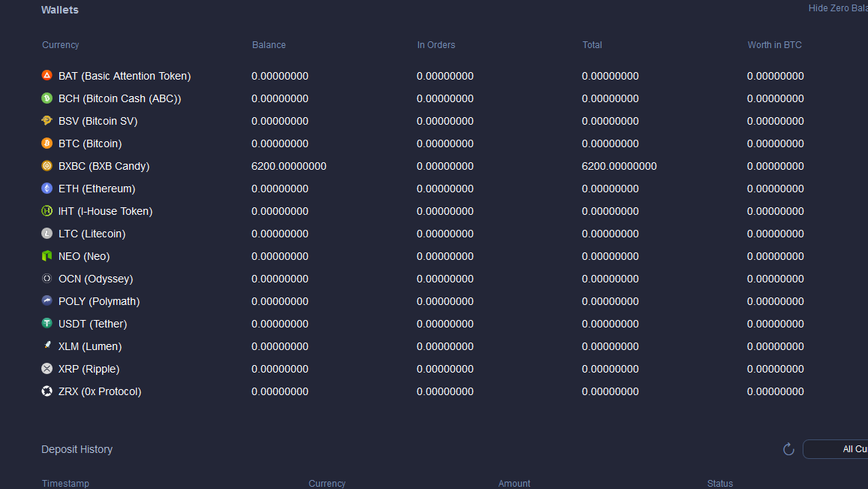Viewport: 868px width, 489px height.
Task: Sort wallets by Total column header
Action: (x=592, y=45)
